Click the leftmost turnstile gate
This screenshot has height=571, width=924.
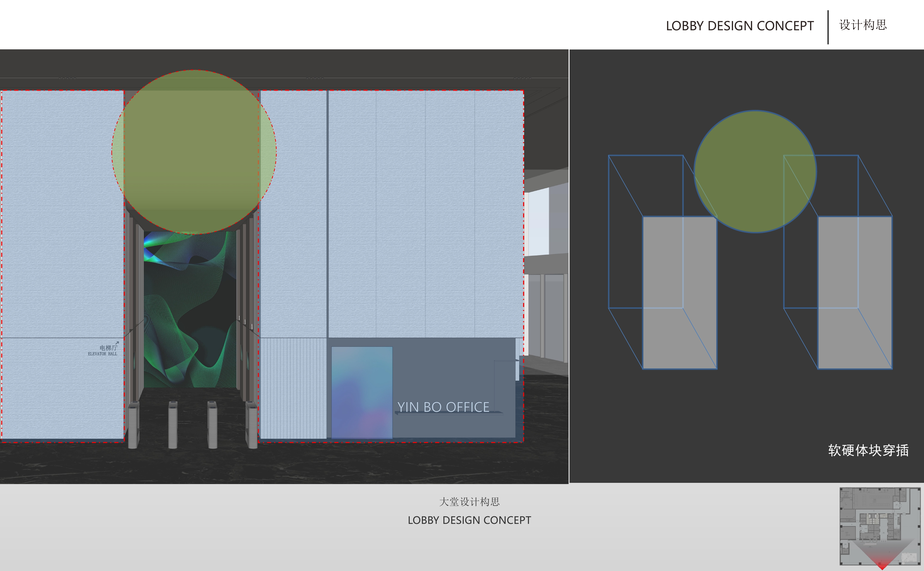pos(134,425)
